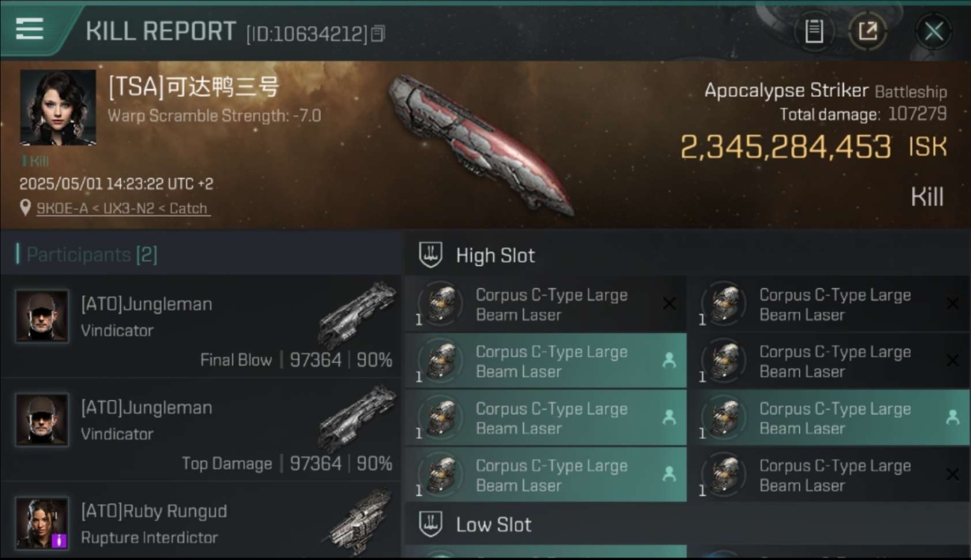Screen dimensions: 971x560
Task: Click the location pin icon
Action: [26, 208]
